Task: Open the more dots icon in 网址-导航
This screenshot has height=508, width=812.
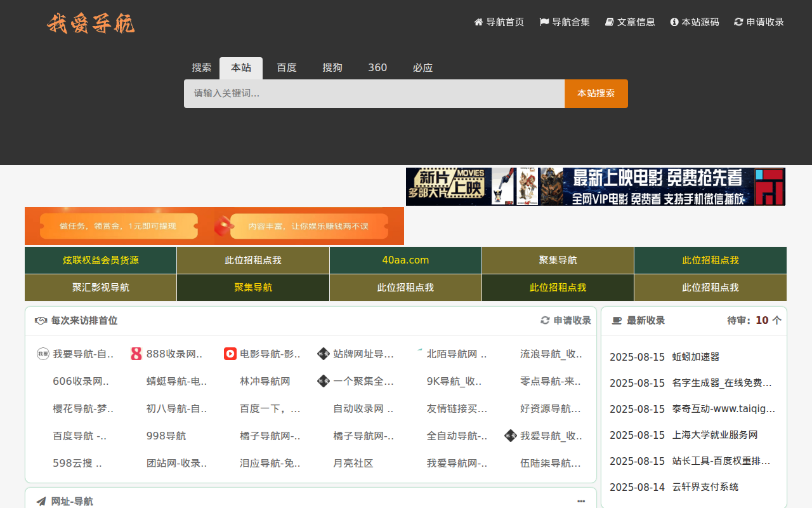Action: pos(581,502)
